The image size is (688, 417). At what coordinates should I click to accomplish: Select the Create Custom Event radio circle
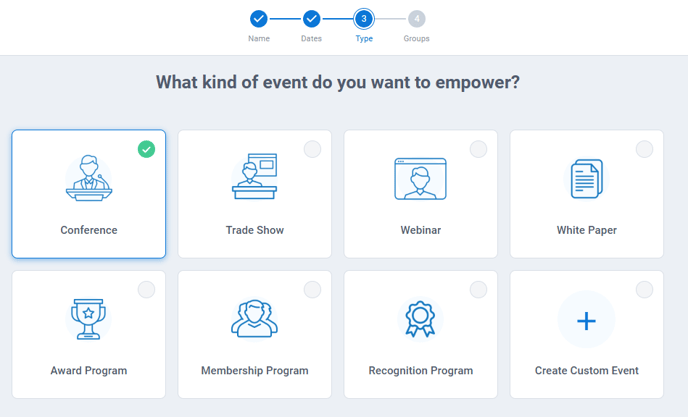(x=645, y=290)
